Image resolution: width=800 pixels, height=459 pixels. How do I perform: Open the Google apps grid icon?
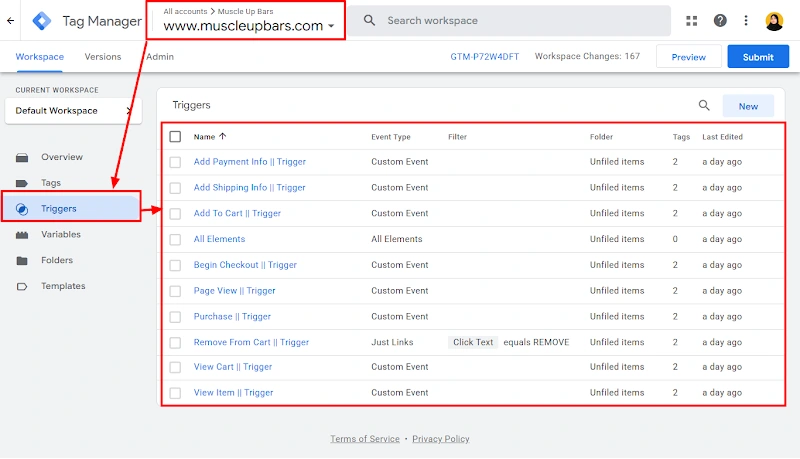[691, 21]
